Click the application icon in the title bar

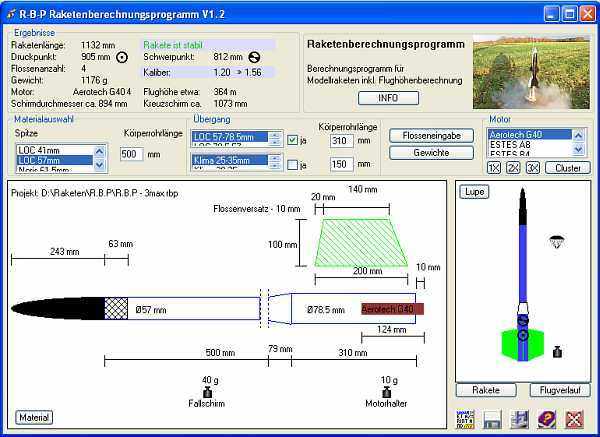click(x=11, y=15)
